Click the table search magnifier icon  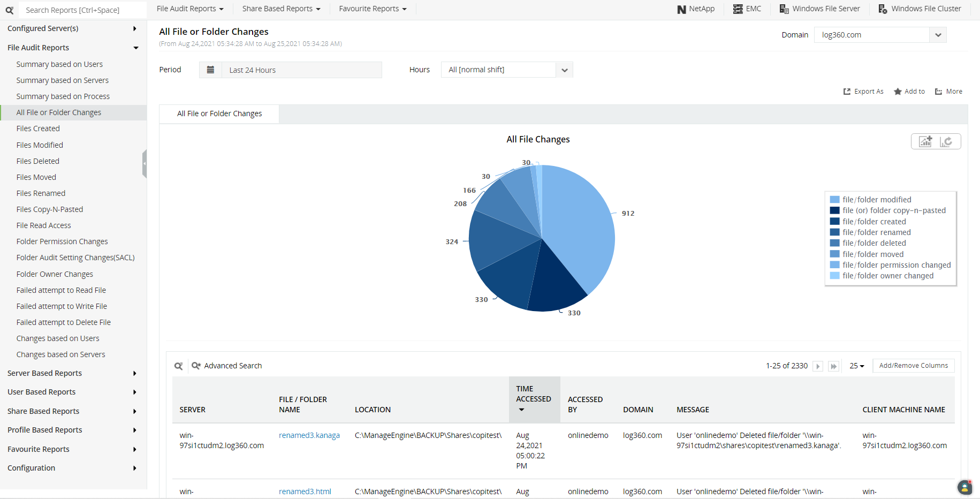pos(179,366)
